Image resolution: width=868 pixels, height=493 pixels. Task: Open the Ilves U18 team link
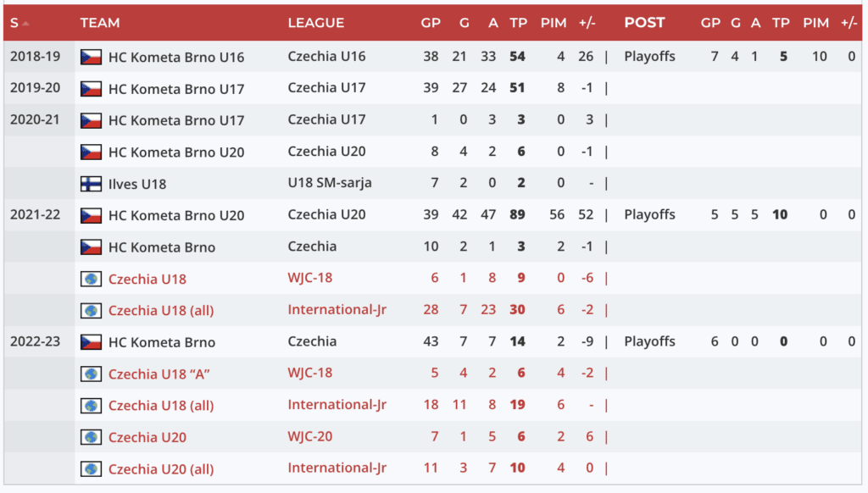137,184
